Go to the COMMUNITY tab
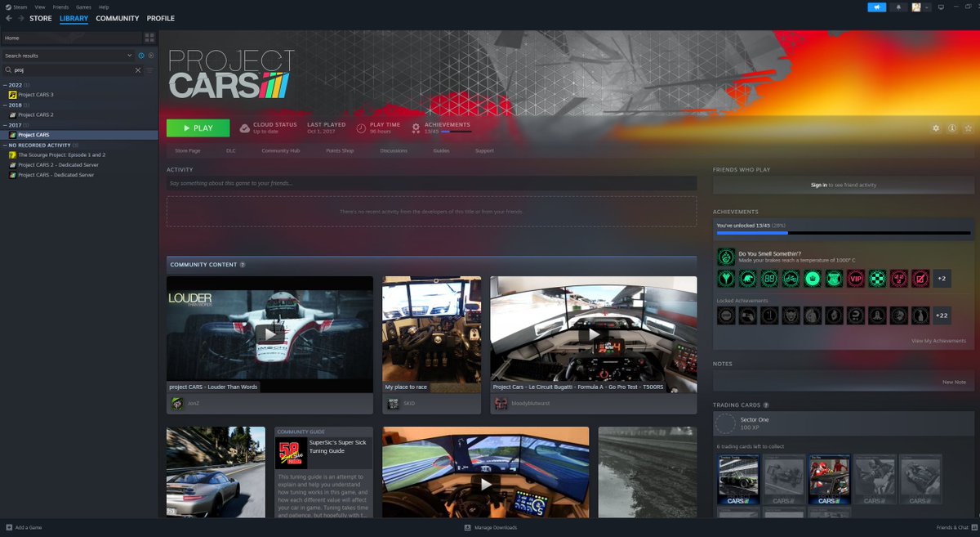 [x=117, y=18]
